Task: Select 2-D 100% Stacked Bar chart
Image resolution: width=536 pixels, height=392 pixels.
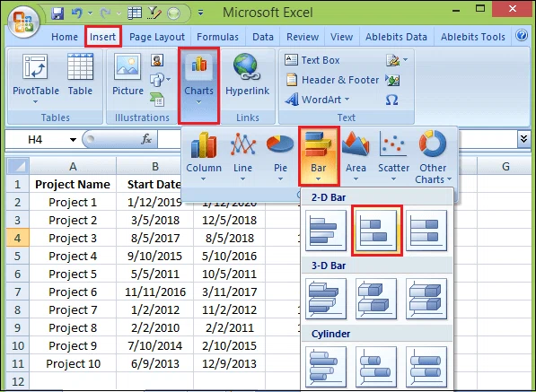Action: tap(426, 231)
